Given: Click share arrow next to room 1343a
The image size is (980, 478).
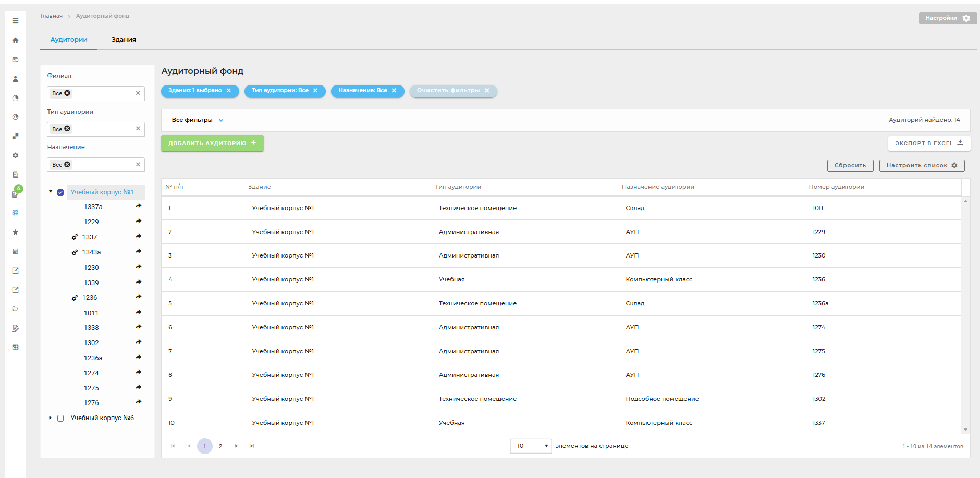Looking at the screenshot, I should pyautogui.click(x=139, y=251).
